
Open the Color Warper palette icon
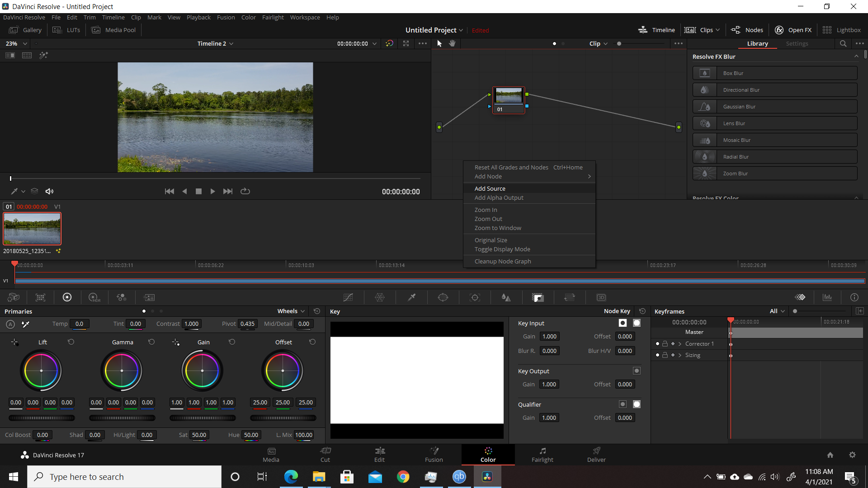380,297
